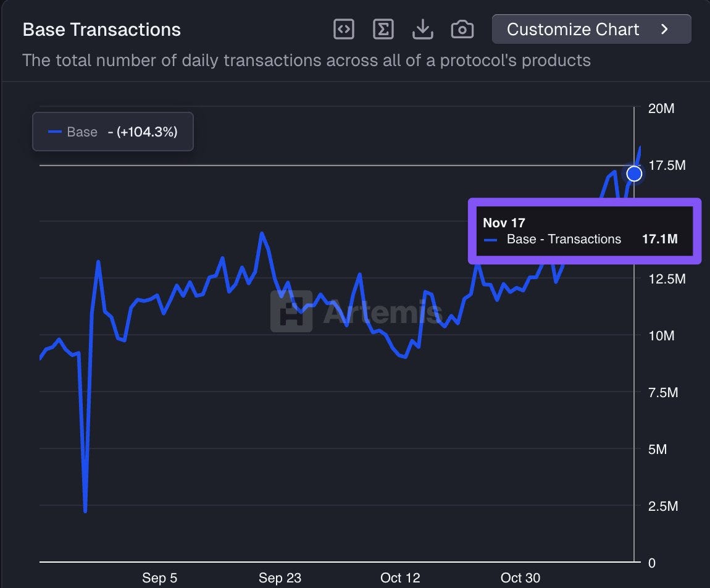710x588 pixels.
Task: Click the Sep 23 x-axis label
Action: click(280, 578)
